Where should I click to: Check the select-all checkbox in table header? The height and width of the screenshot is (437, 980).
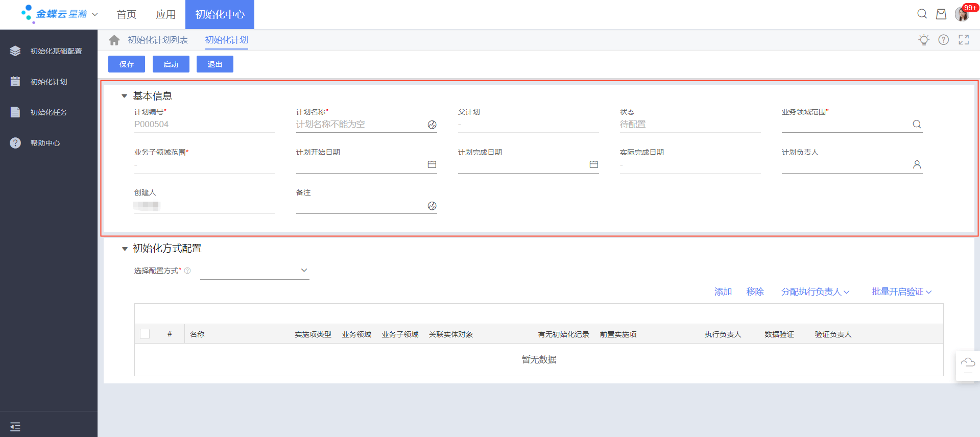[145, 334]
